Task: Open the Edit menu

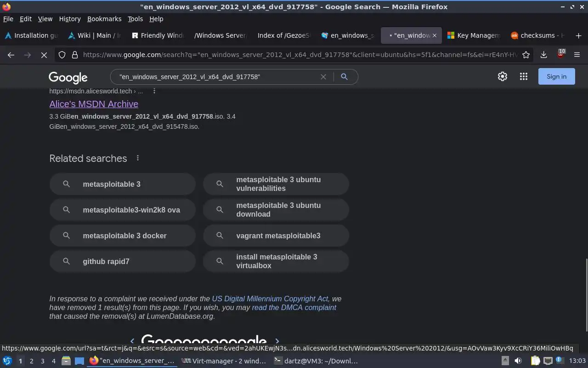Action: (x=26, y=19)
